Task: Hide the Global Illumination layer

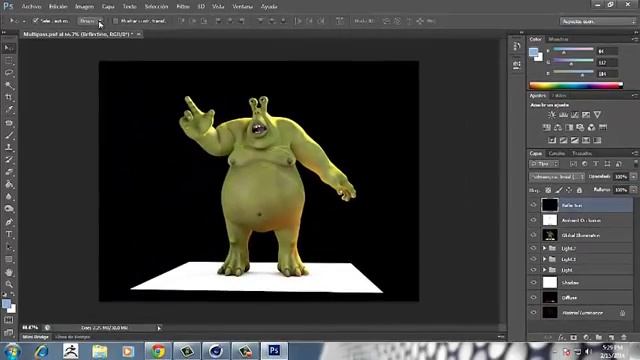Action: click(x=533, y=235)
